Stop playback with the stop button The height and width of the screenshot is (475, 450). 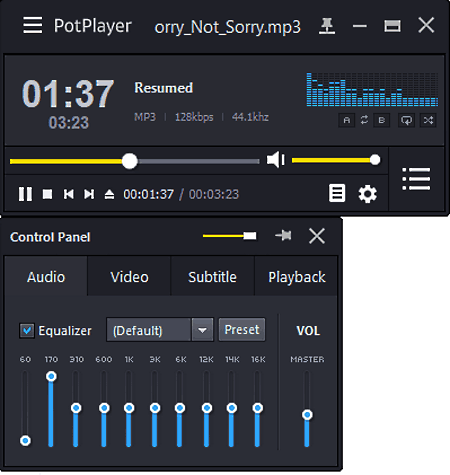(x=47, y=194)
